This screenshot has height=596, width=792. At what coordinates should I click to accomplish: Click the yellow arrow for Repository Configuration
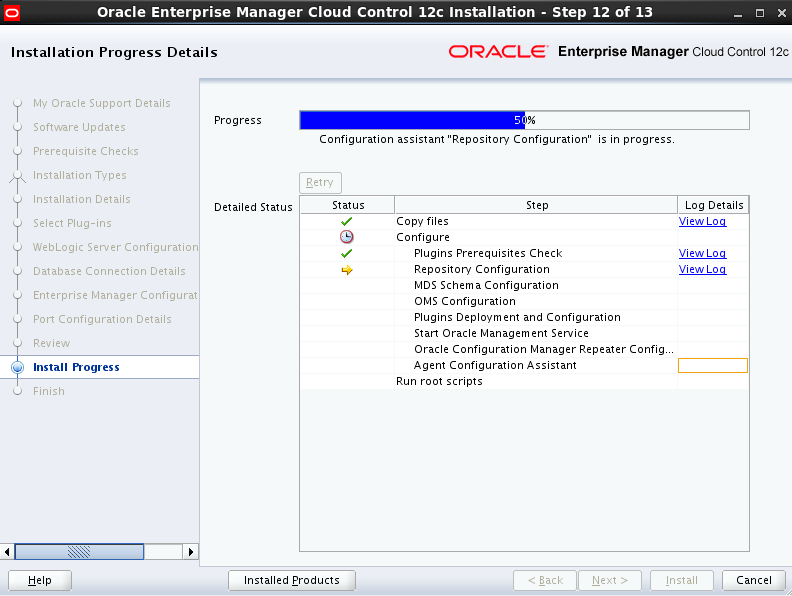[x=346, y=270]
